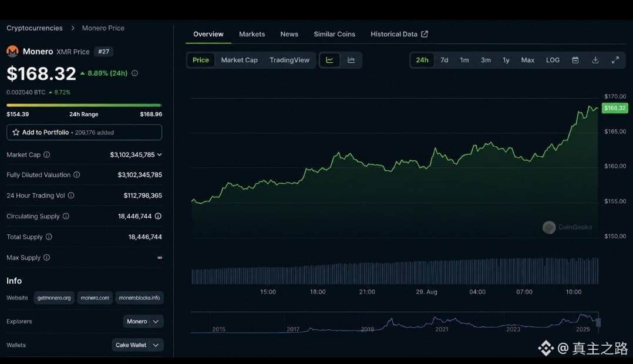
Task: Click the $154.39 range low value
Action: [x=18, y=114]
